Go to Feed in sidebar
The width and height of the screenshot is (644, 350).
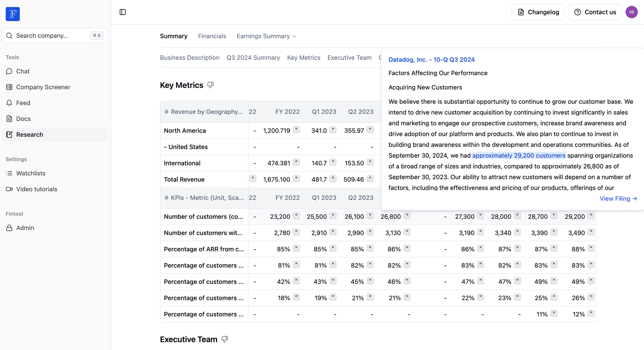pos(55,103)
